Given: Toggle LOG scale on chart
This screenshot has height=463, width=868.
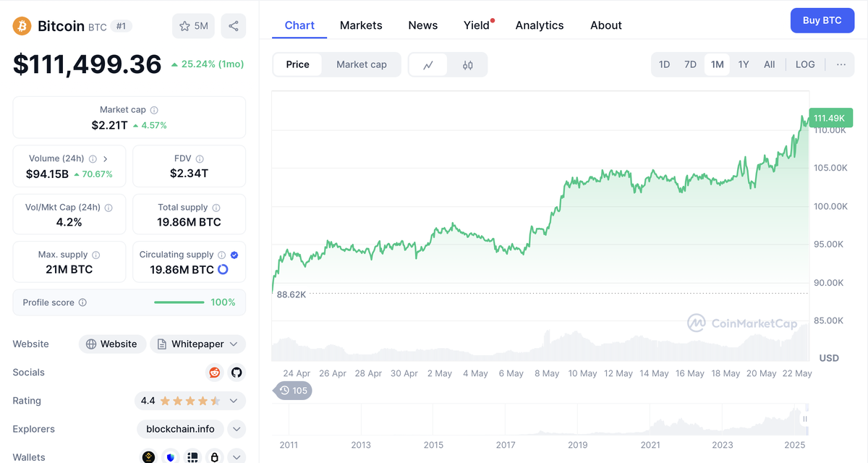Looking at the screenshot, I should (805, 64).
